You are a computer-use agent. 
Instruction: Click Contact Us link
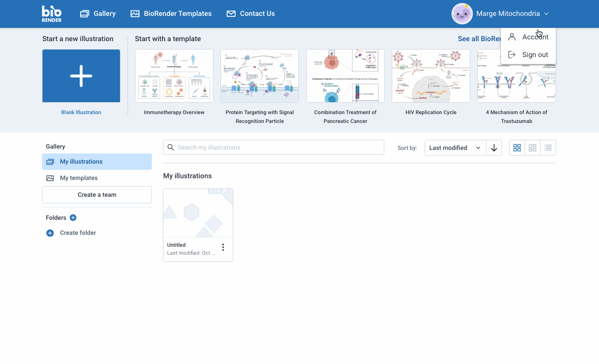[x=251, y=14]
